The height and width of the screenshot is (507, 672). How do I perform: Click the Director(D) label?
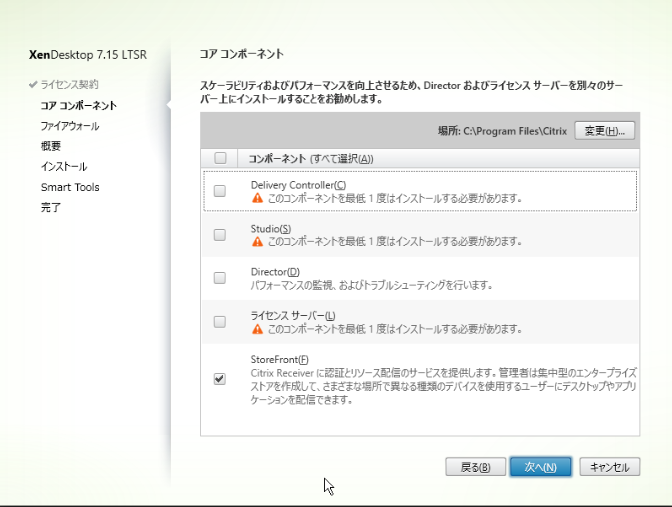pos(275,272)
